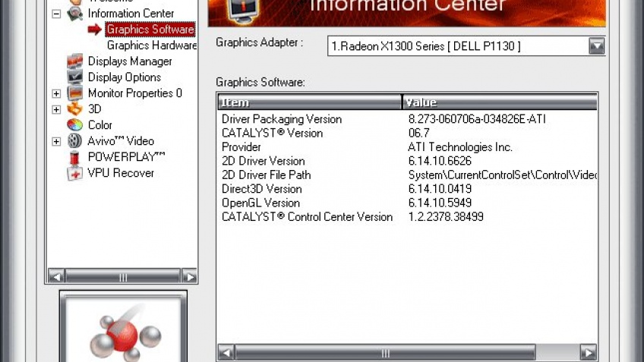Click the Color wheel icon
The width and height of the screenshot is (644, 362).
pyautogui.click(x=74, y=124)
